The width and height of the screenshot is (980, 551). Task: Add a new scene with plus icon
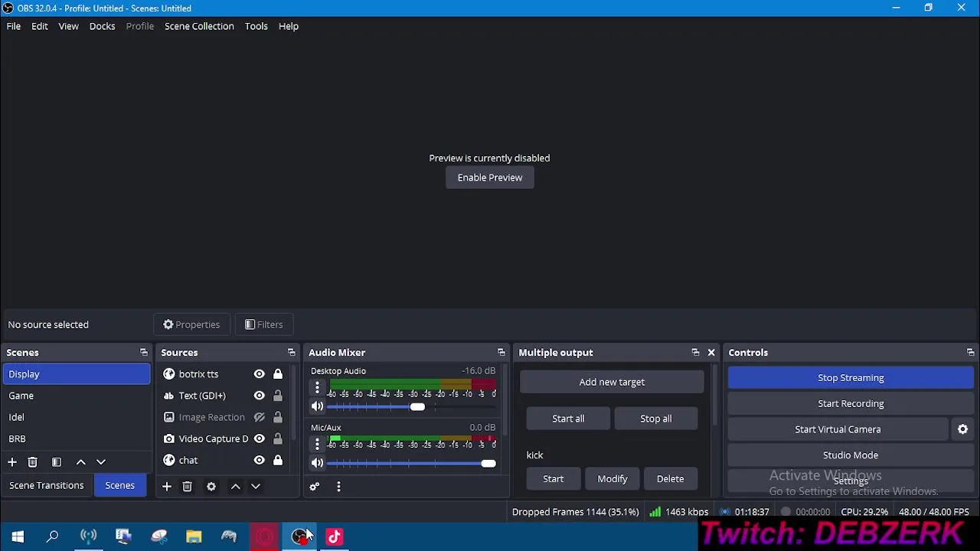click(12, 462)
